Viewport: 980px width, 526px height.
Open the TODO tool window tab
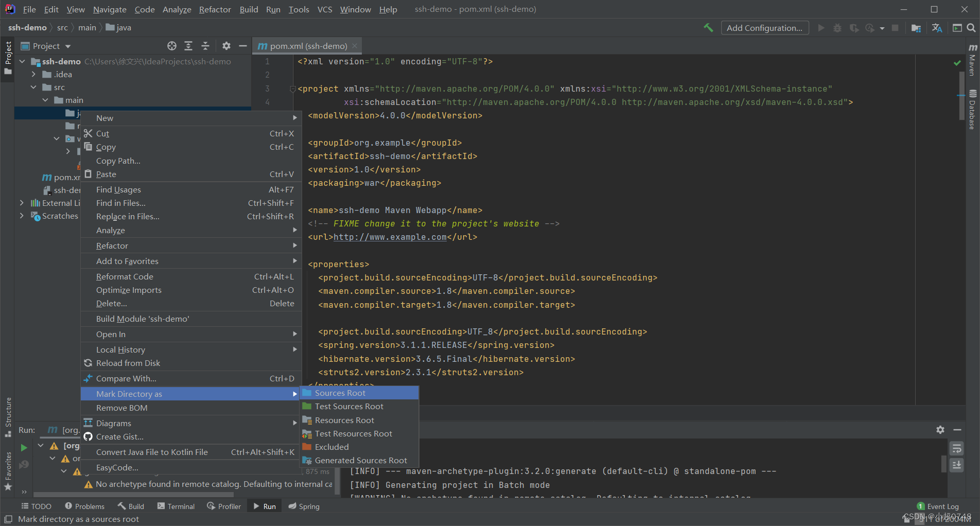[36, 506]
